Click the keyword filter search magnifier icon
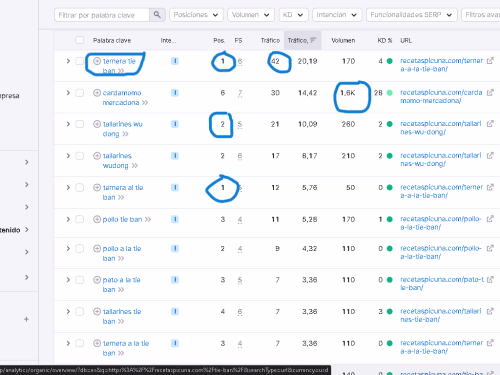The image size is (500, 375). coord(157,15)
